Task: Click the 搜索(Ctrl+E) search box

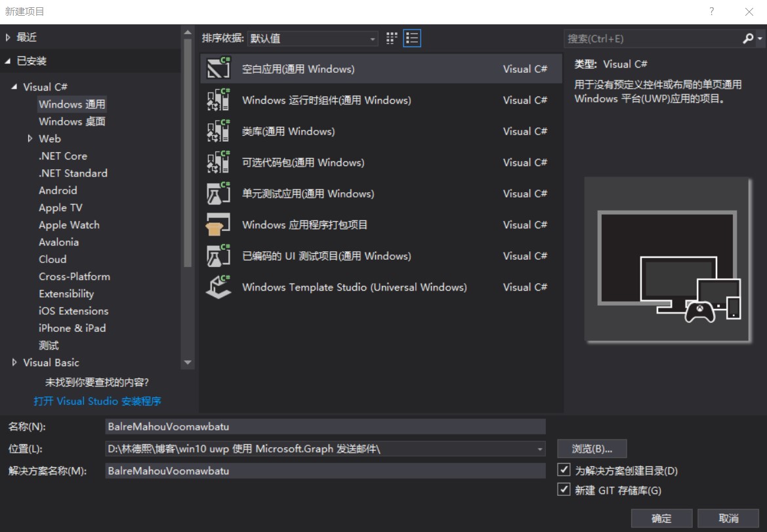Action: click(x=653, y=39)
